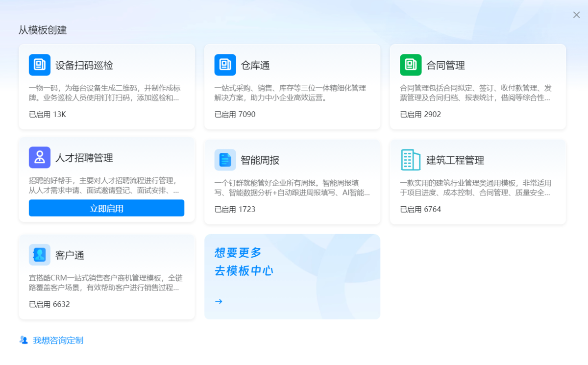
Task: Open the 客户通 CRM template description
Action: point(106,283)
